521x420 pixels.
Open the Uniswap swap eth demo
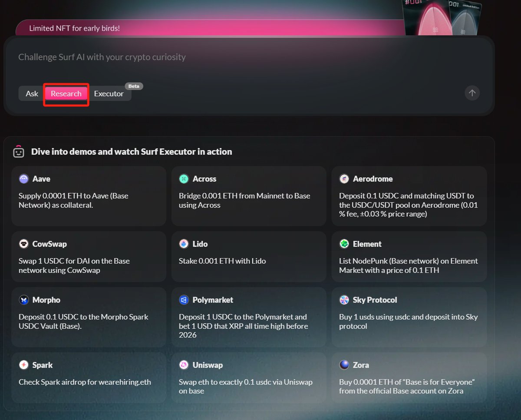pyautogui.click(x=249, y=378)
